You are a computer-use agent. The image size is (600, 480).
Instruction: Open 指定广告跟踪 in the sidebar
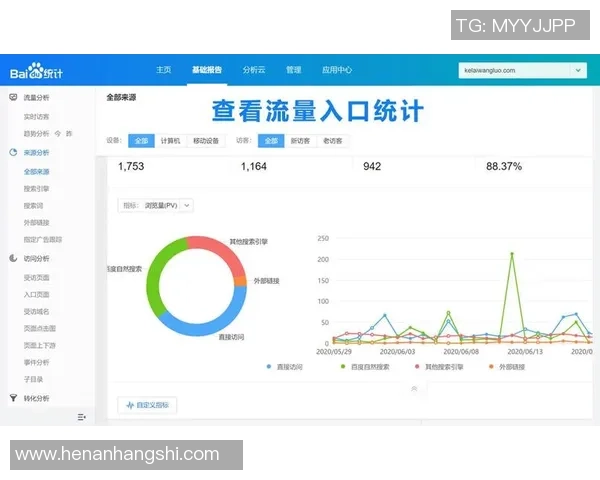(43, 240)
